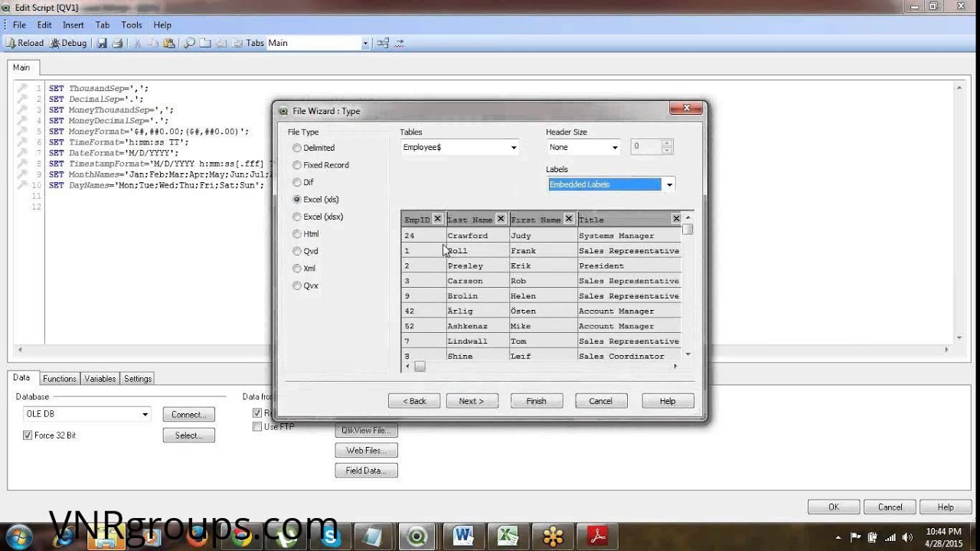Click the Copy toolbar icon
The width and height of the screenshot is (980, 551).
coord(153,43)
